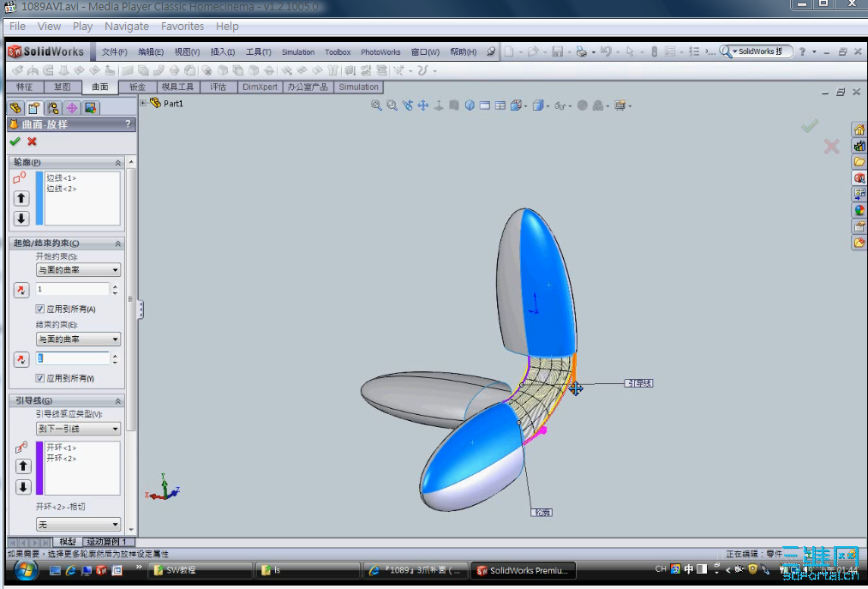This screenshot has height=589, width=868.
Task: Switch to the 草图 CommandManager tab
Action: click(x=62, y=87)
